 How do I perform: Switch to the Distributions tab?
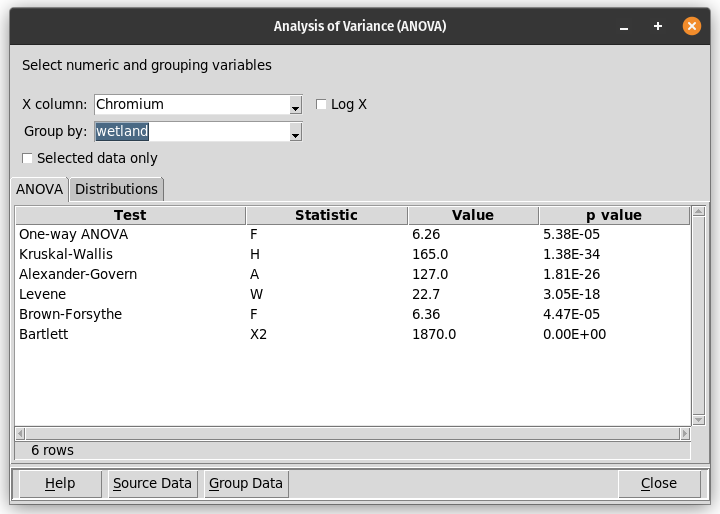point(116,189)
